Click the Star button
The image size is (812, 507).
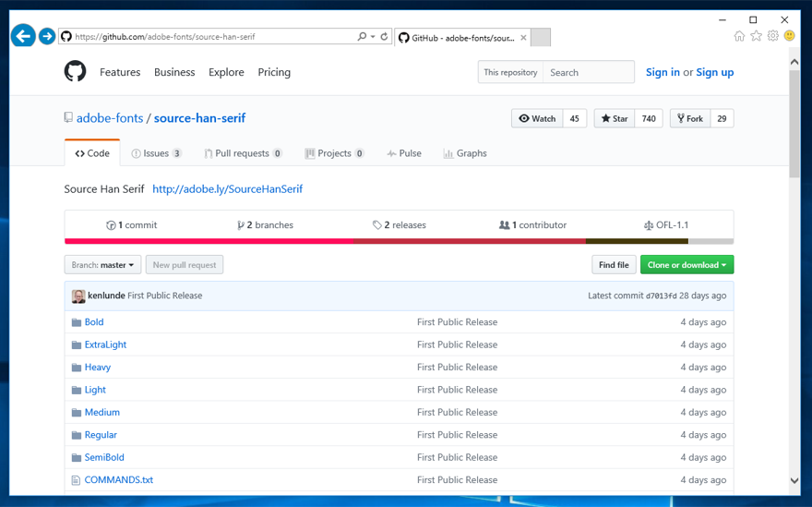(615, 118)
